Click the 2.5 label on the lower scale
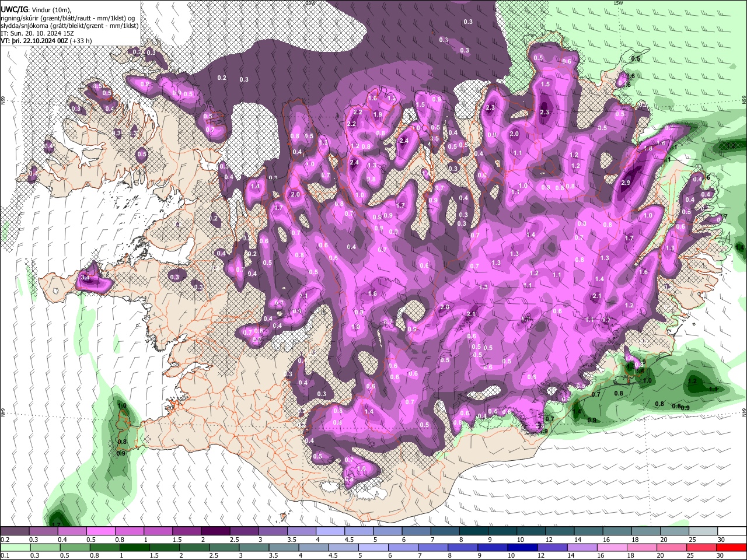The width and height of the screenshot is (747, 560). pos(212,556)
